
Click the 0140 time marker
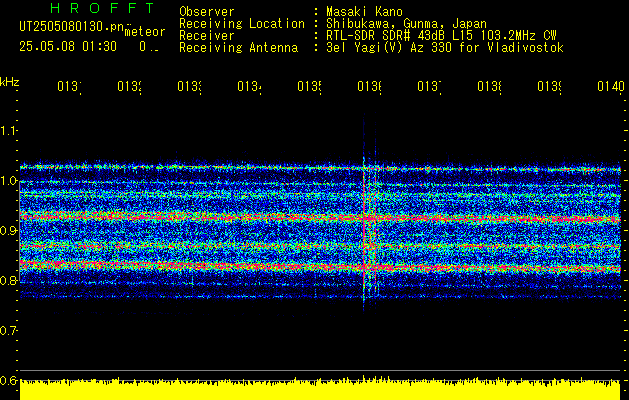pyautogui.click(x=611, y=87)
